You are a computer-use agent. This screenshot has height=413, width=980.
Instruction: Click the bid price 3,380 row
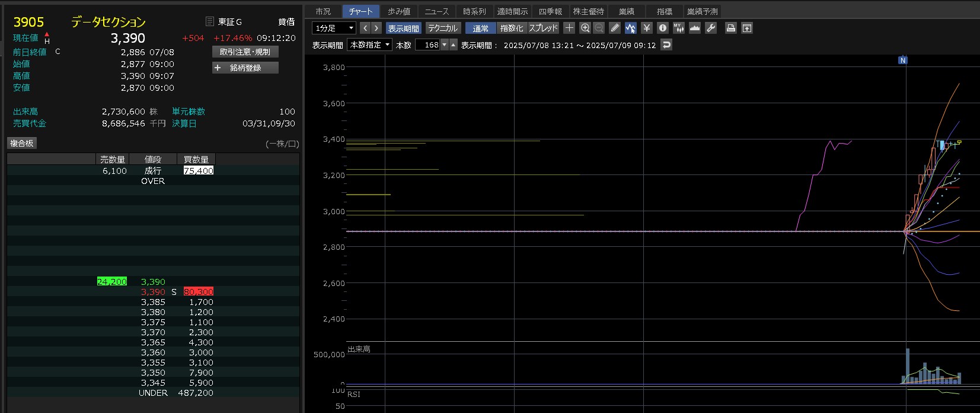(x=153, y=312)
